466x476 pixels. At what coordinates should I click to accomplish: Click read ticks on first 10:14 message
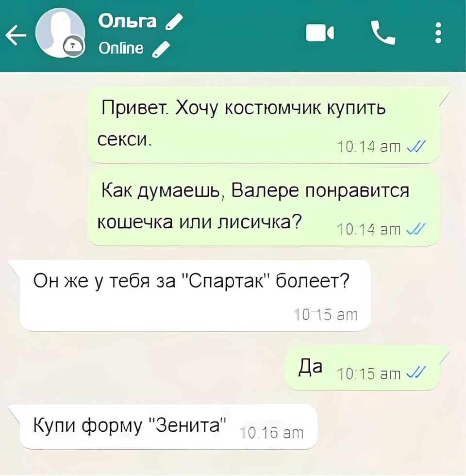click(416, 146)
